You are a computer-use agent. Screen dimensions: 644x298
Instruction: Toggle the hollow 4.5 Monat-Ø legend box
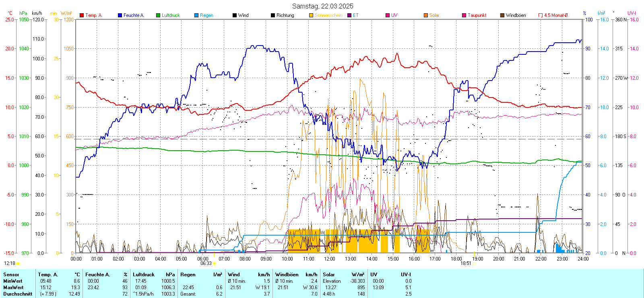(x=541, y=15)
